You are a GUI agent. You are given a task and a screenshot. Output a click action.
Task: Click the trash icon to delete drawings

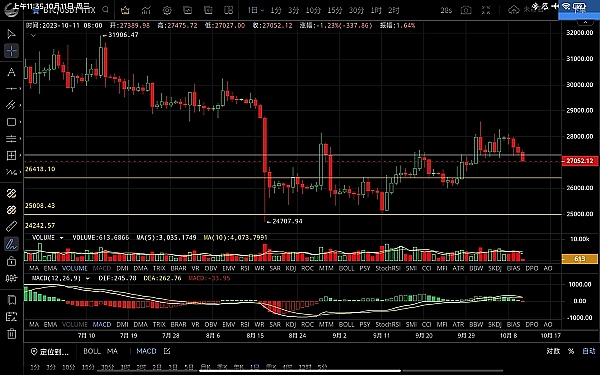tap(11, 334)
